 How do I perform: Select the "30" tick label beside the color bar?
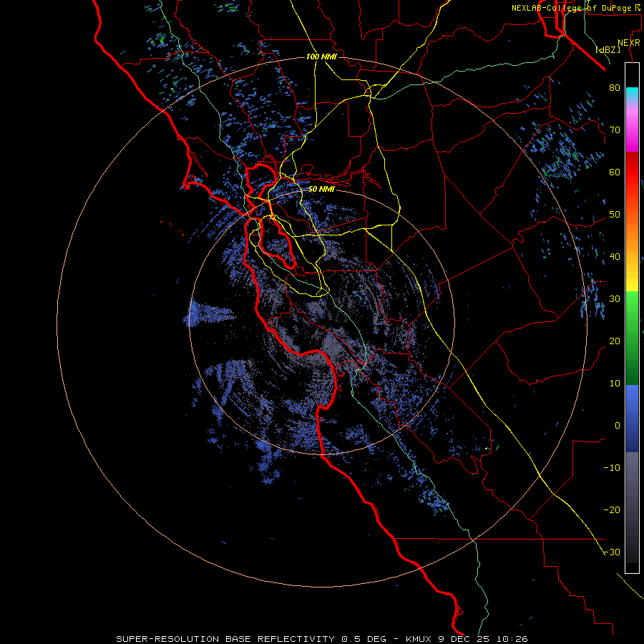pyautogui.click(x=615, y=298)
